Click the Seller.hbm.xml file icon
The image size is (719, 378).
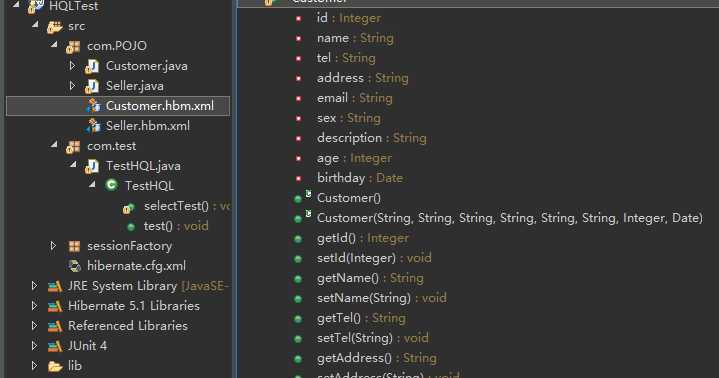[93, 126]
